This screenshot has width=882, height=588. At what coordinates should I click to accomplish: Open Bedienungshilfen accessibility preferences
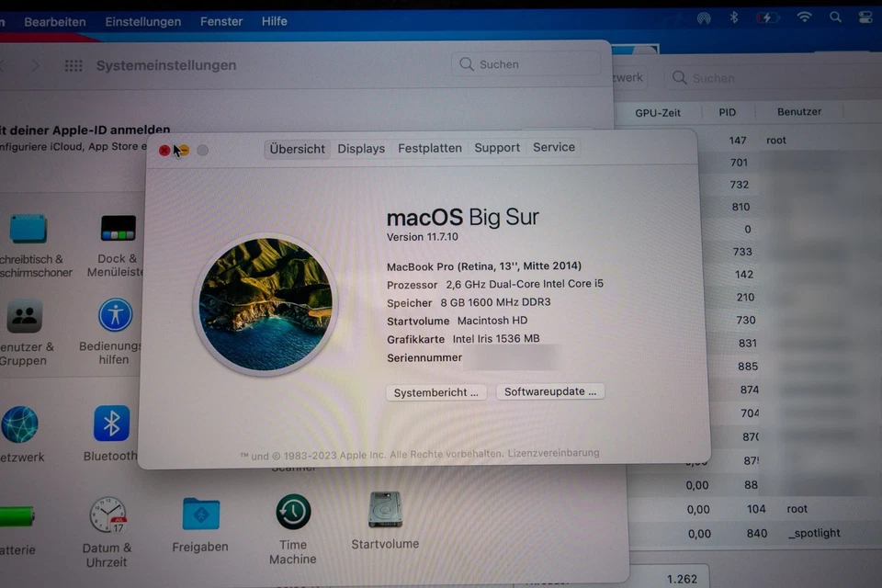click(116, 315)
